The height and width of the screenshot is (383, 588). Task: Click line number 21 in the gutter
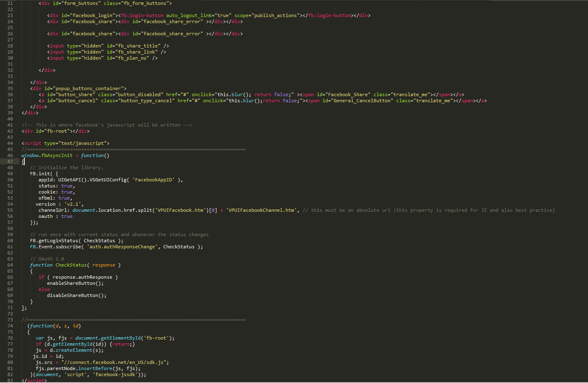click(x=10, y=3)
